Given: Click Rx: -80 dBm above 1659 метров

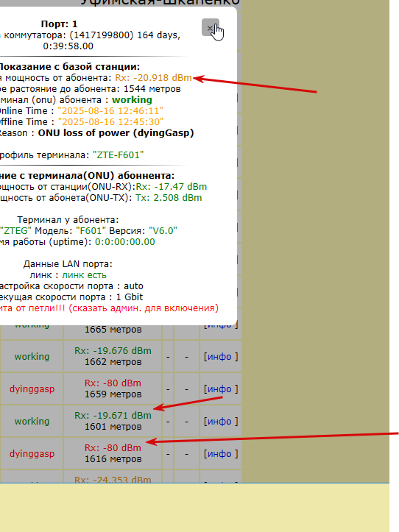Looking at the screenshot, I should coord(113,383).
